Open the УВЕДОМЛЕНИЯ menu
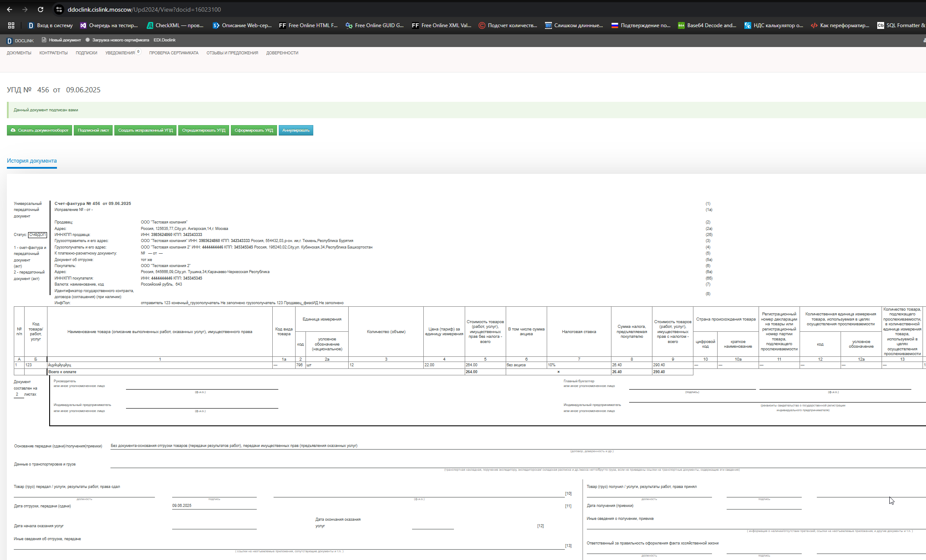Viewport: 926px width, 560px height. pyautogui.click(x=120, y=53)
